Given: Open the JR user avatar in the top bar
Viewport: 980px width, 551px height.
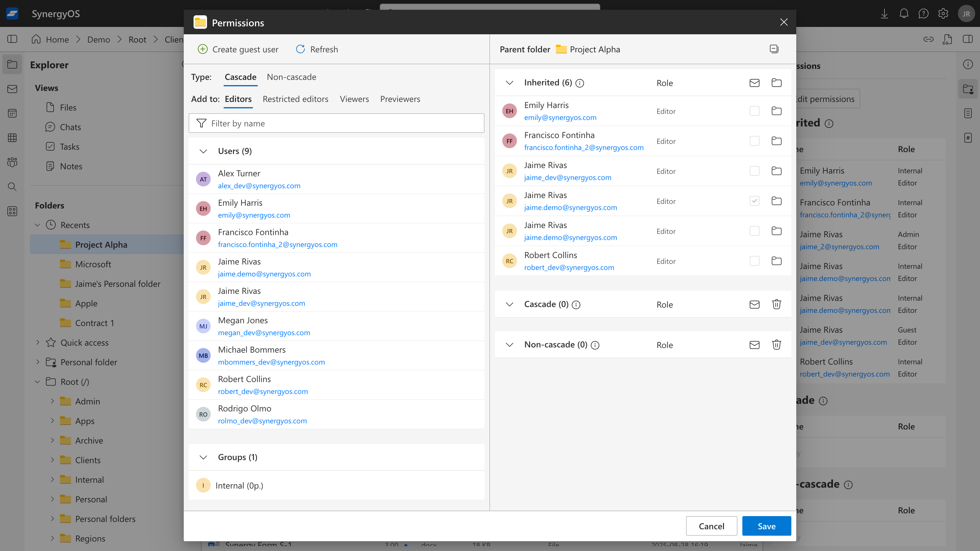Looking at the screenshot, I should [x=966, y=14].
